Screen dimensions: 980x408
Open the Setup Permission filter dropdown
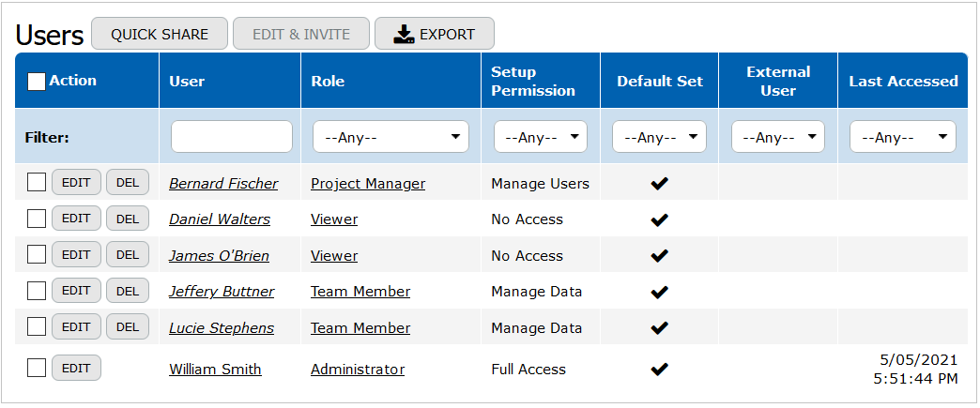[x=541, y=137]
